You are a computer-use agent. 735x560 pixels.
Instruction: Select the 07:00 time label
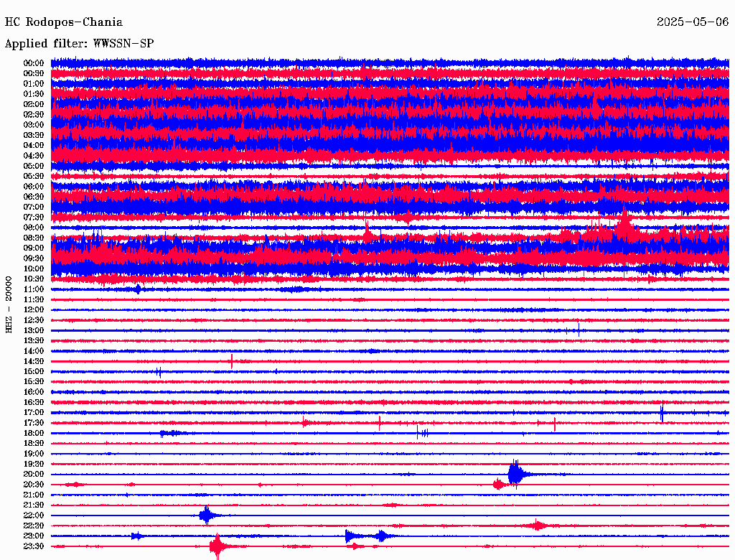coord(34,207)
